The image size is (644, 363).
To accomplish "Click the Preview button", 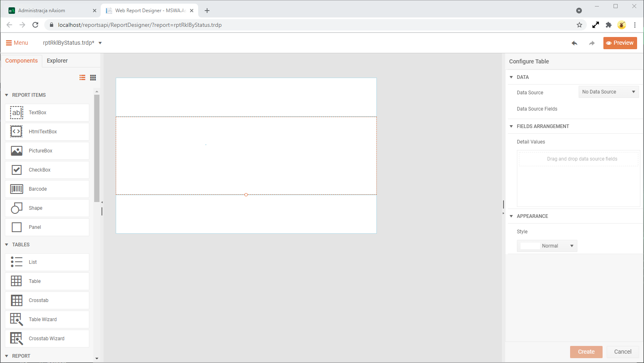I will 620,43.
